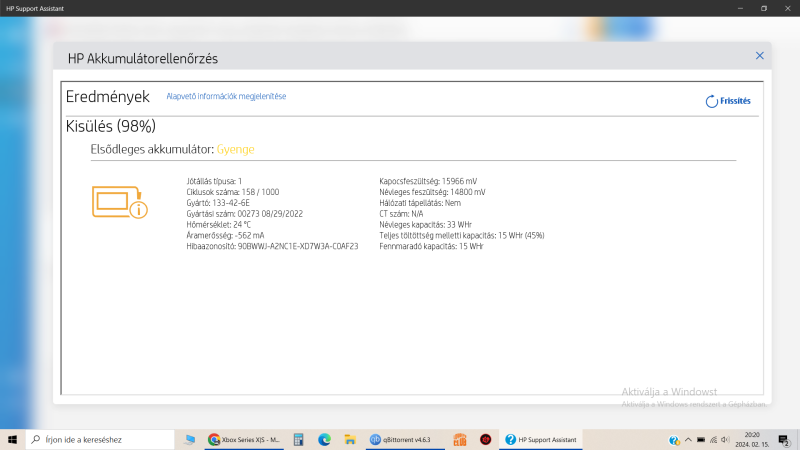Minimize the HP Support Assistant window
The image size is (800, 450).
point(740,8)
